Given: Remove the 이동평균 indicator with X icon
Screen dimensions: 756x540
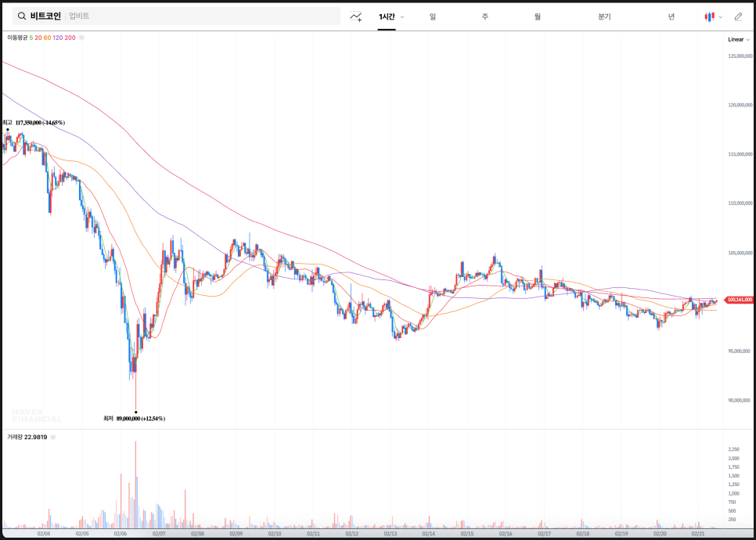Looking at the screenshot, I should tap(82, 38).
